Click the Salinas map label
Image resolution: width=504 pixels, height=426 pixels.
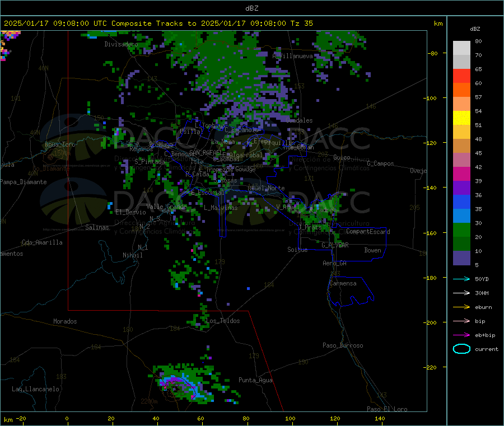coord(97,227)
